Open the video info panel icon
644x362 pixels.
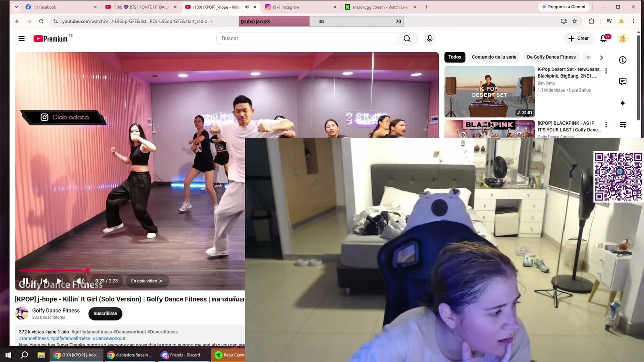tap(623, 60)
